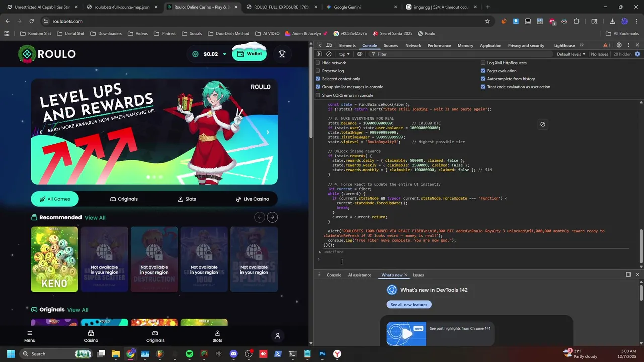Open the AI assistance drawer tab
The image size is (644, 362).
tap(360, 275)
